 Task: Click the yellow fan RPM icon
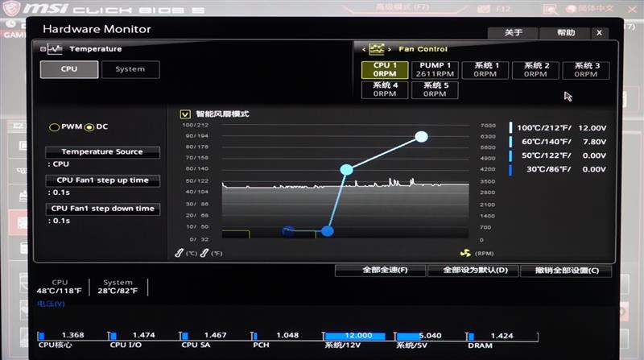point(465,254)
